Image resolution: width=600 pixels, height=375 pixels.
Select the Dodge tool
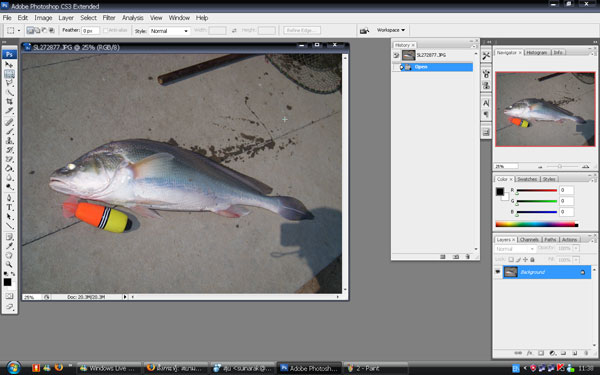click(x=9, y=187)
